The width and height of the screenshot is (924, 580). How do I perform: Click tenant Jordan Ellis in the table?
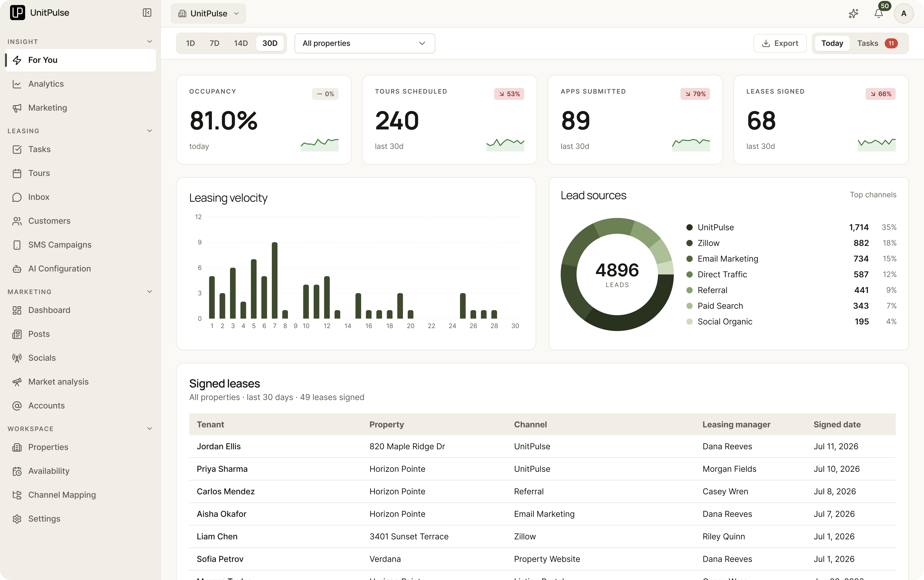219,446
